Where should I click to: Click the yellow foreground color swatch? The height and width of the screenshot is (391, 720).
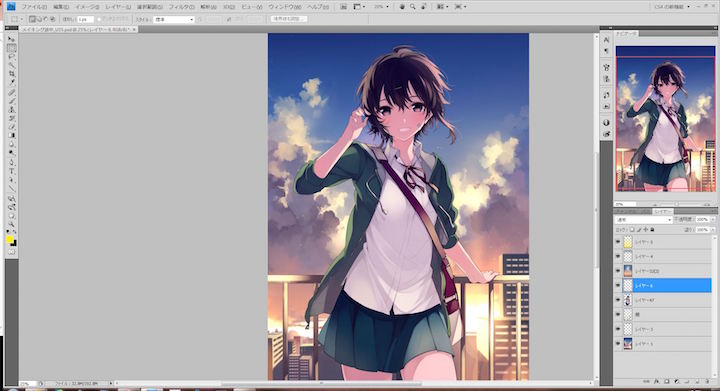click(10, 239)
